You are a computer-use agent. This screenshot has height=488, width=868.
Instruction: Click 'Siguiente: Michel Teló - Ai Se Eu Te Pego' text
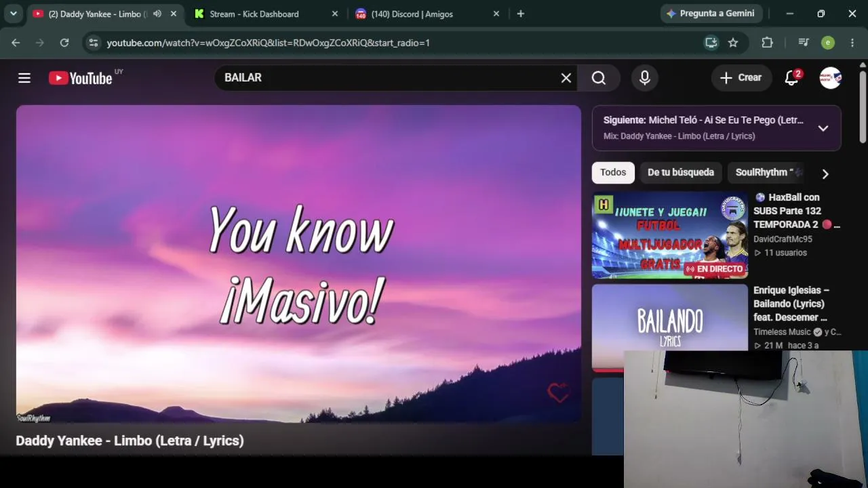click(x=703, y=120)
